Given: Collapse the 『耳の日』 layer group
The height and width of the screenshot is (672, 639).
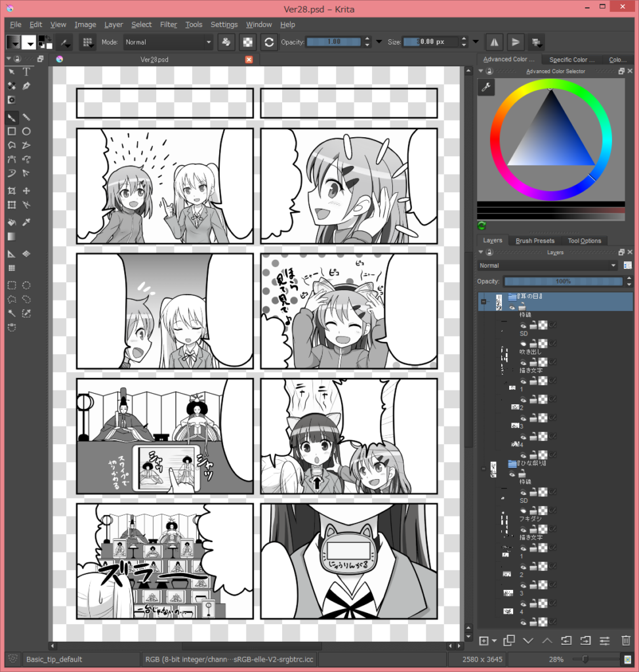Looking at the screenshot, I should click(484, 301).
